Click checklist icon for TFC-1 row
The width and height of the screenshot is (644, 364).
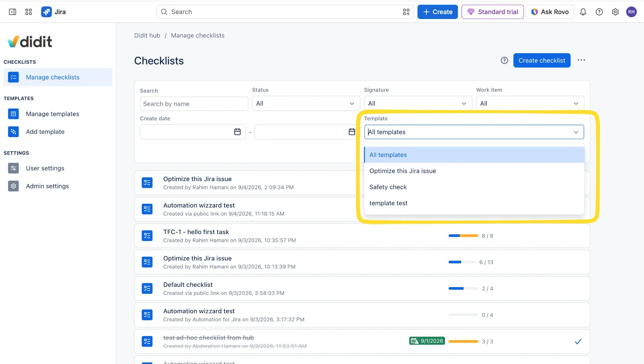click(147, 236)
